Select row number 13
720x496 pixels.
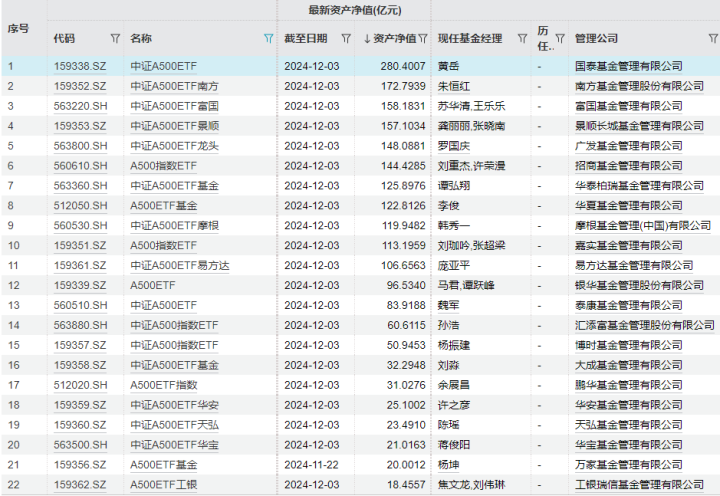(14, 305)
